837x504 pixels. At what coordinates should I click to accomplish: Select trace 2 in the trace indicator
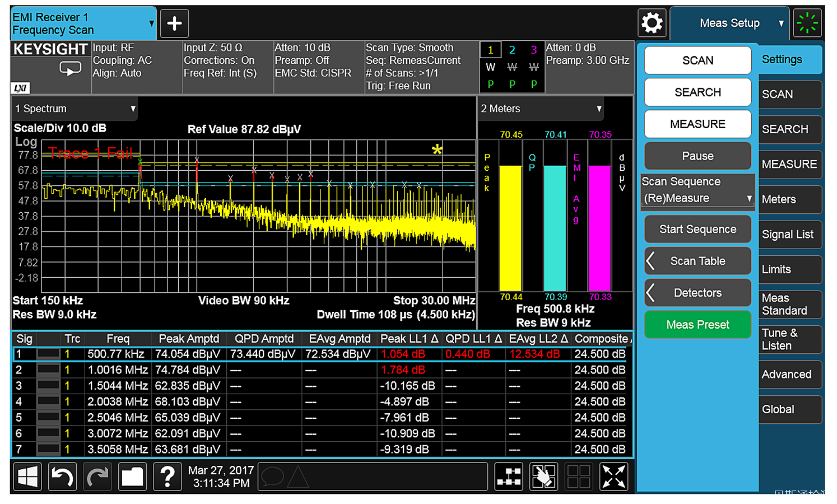pyautogui.click(x=512, y=50)
